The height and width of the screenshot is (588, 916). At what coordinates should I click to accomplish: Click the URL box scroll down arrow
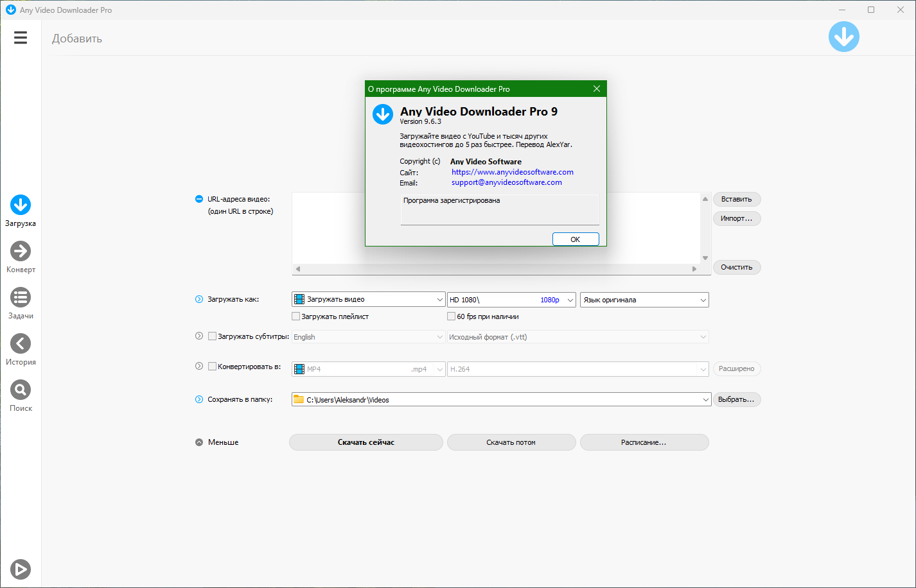pyautogui.click(x=705, y=258)
